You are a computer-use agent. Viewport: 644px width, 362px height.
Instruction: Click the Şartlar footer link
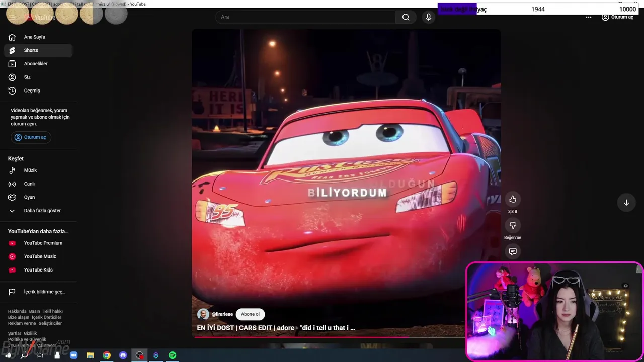pos(15,333)
